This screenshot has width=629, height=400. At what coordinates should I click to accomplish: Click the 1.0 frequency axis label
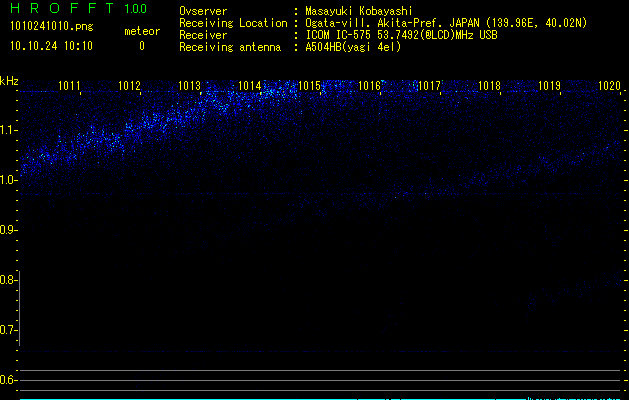(8, 180)
